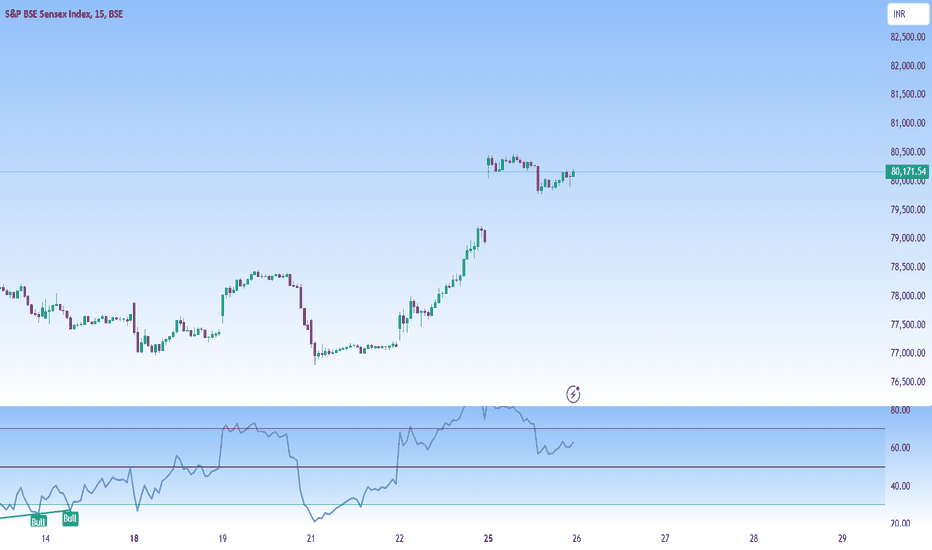Click date 19 on the time axis

tap(222, 539)
